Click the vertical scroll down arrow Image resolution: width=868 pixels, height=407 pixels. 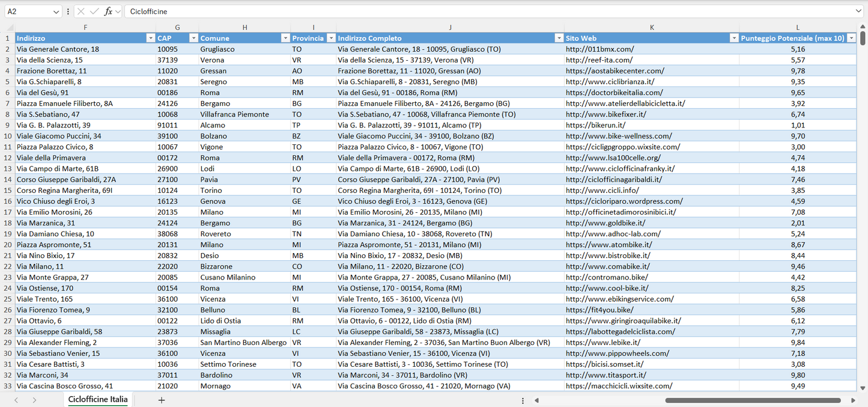863,388
